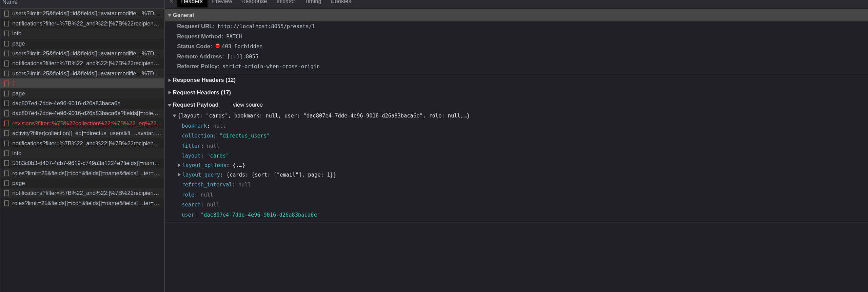Screen dimensions: 868x292
Task: Click the view source link
Action: [x=248, y=105]
